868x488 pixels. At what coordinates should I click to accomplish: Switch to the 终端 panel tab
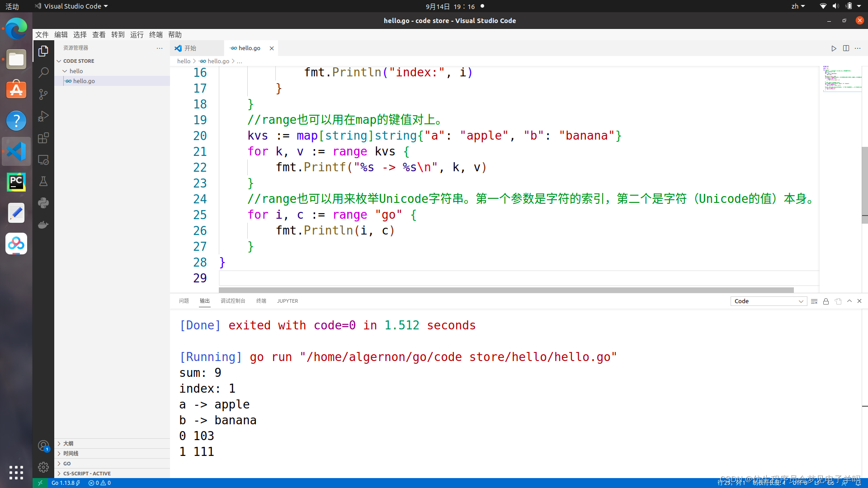[261, 301]
